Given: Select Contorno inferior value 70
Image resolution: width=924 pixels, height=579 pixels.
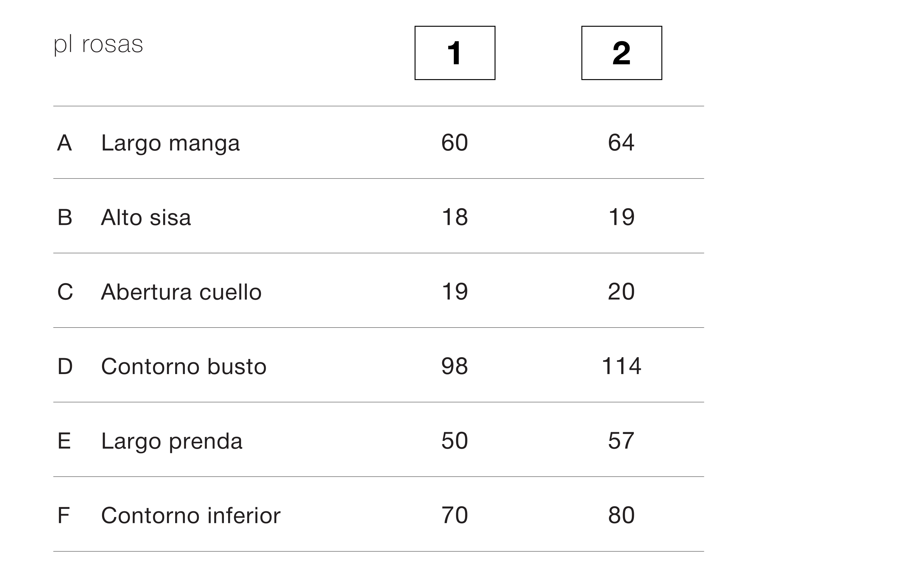Looking at the screenshot, I should click(x=454, y=515).
